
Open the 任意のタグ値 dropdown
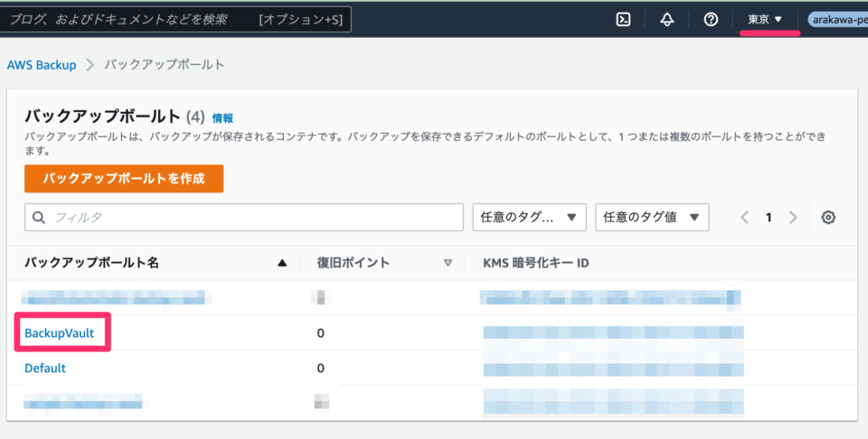(652, 218)
